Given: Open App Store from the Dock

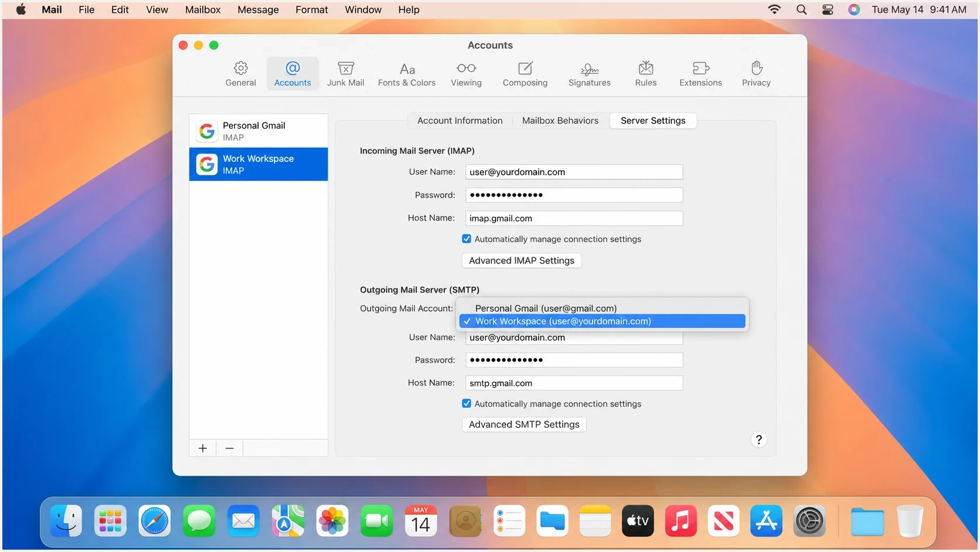Looking at the screenshot, I should point(766,521).
